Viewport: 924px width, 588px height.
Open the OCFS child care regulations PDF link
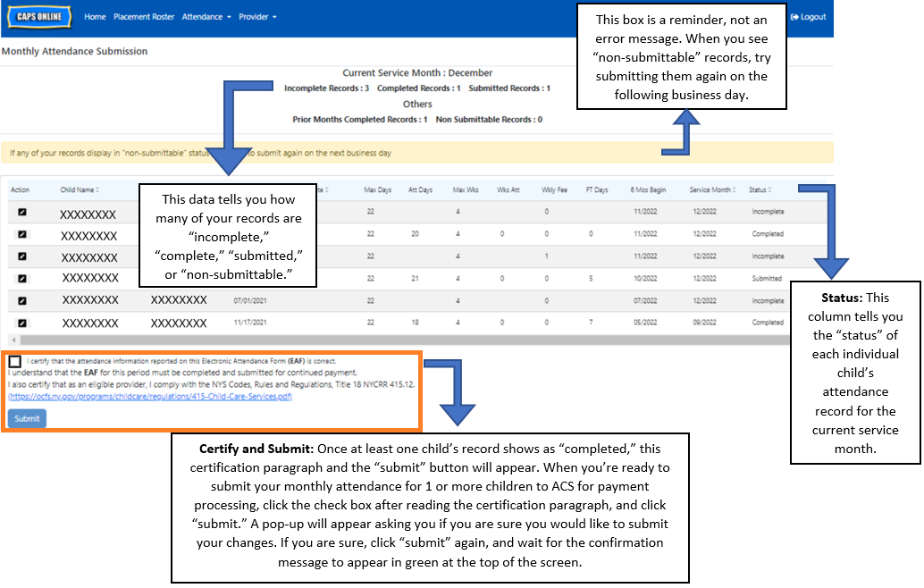pyautogui.click(x=150, y=396)
